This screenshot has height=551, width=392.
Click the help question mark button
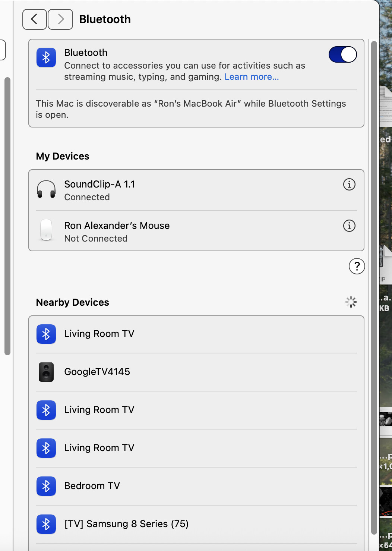pyautogui.click(x=357, y=266)
